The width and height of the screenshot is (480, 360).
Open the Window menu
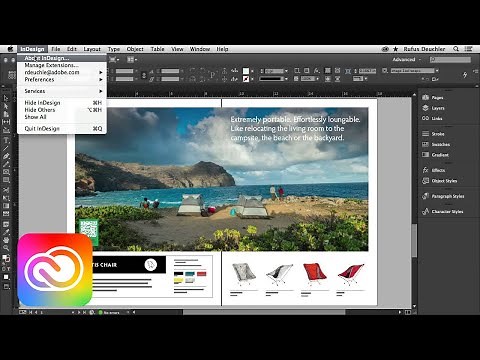200,49
